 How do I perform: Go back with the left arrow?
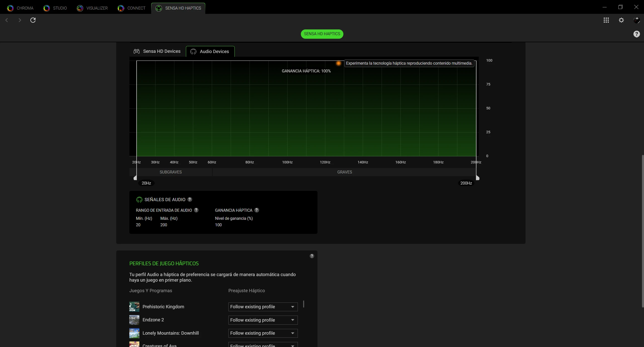7,20
